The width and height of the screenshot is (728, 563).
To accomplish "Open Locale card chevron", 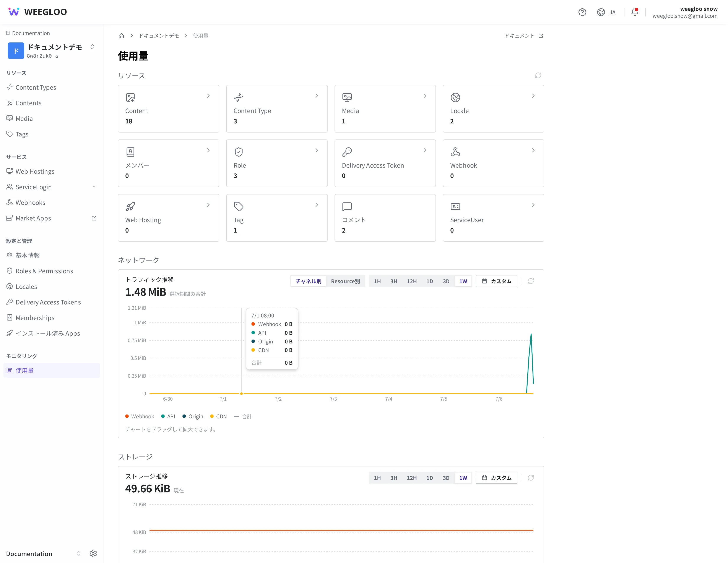I will (533, 96).
